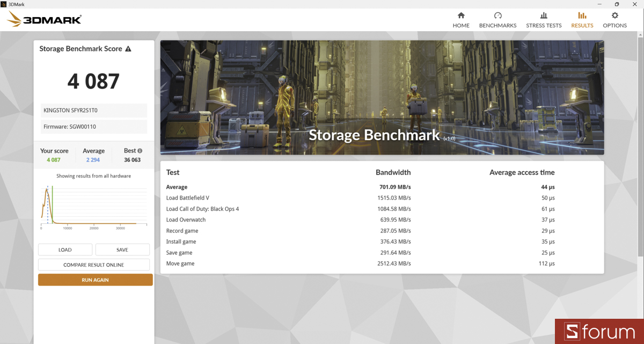Click Your score value 4 087
The image size is (644, 344).
(x=54, y=160)
